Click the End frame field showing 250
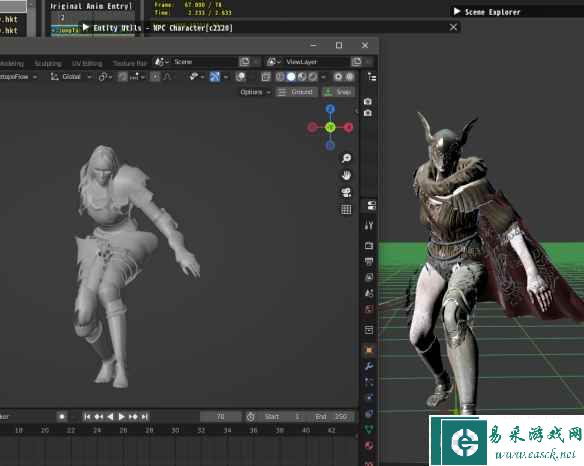 (x=331, y=416)
